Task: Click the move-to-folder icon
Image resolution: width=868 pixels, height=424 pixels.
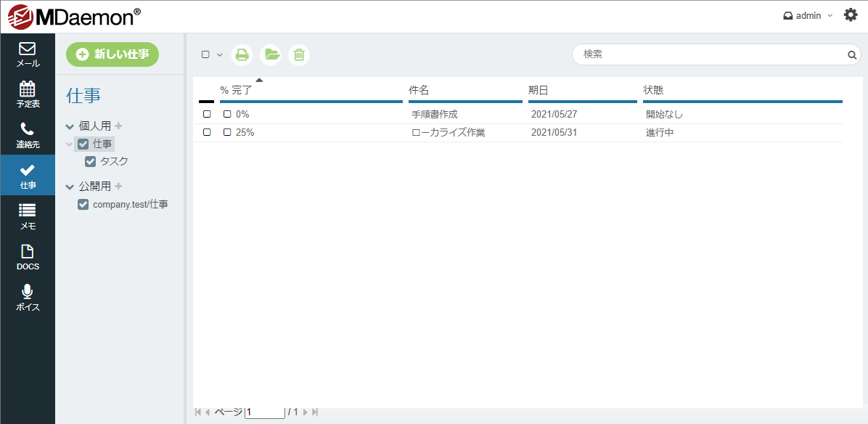Action: point(271,54)
